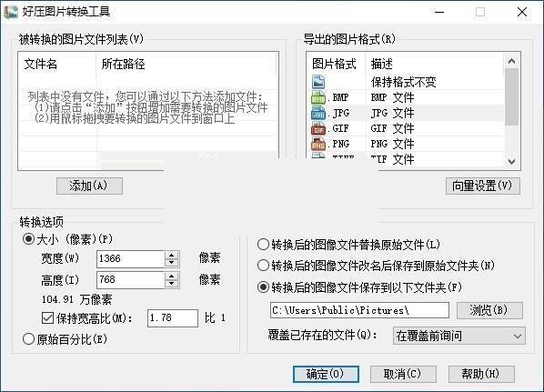Select the 'BMP 文件' description row
The height and width of the screenshot is (392, 544).
pos(392,97)
